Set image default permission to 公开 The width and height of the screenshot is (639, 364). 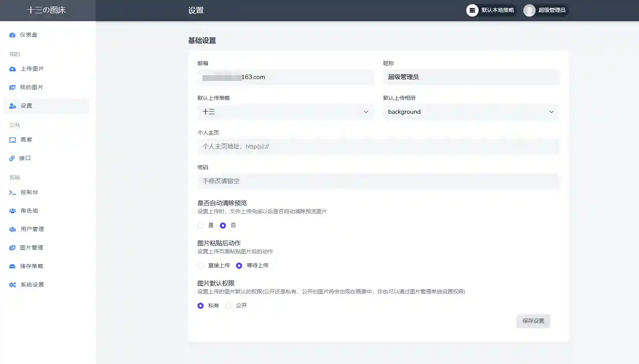click(x=228, y=305)
